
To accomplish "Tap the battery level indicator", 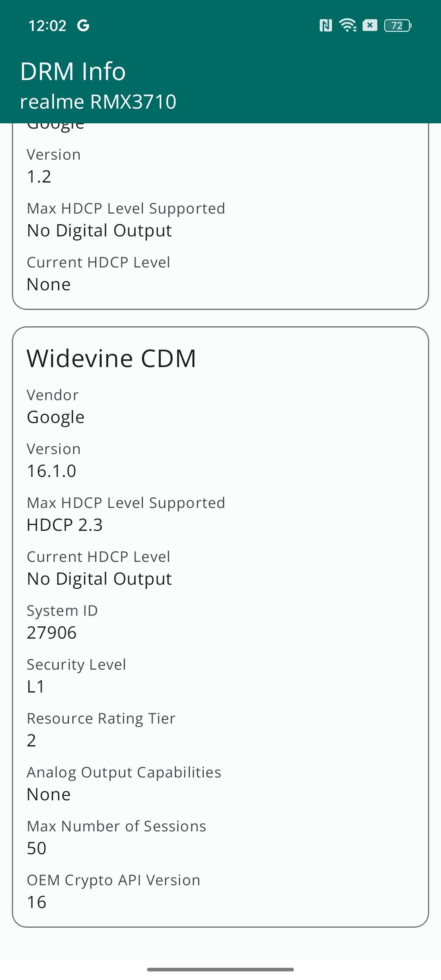I will [398, 26].
